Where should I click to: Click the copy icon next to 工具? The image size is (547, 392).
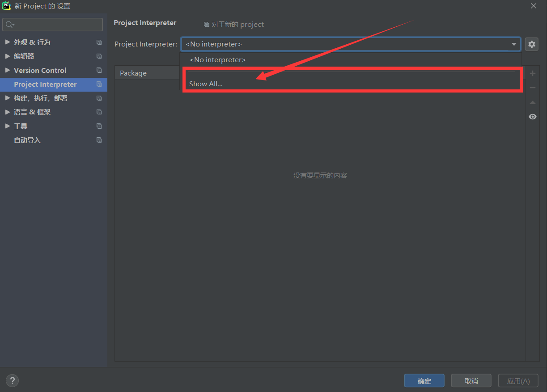tap(99, 126)
